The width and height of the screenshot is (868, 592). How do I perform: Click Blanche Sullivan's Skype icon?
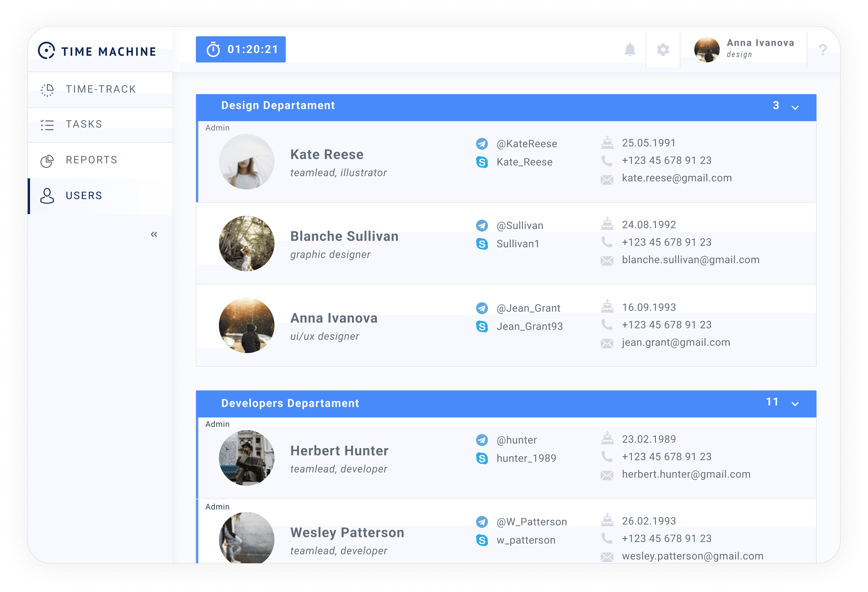point(482,244)
